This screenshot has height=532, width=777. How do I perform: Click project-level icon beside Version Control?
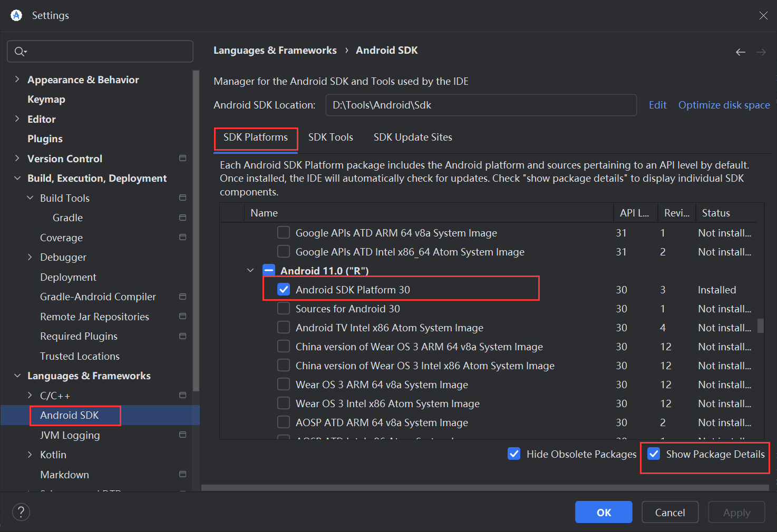tap(183, 158)
